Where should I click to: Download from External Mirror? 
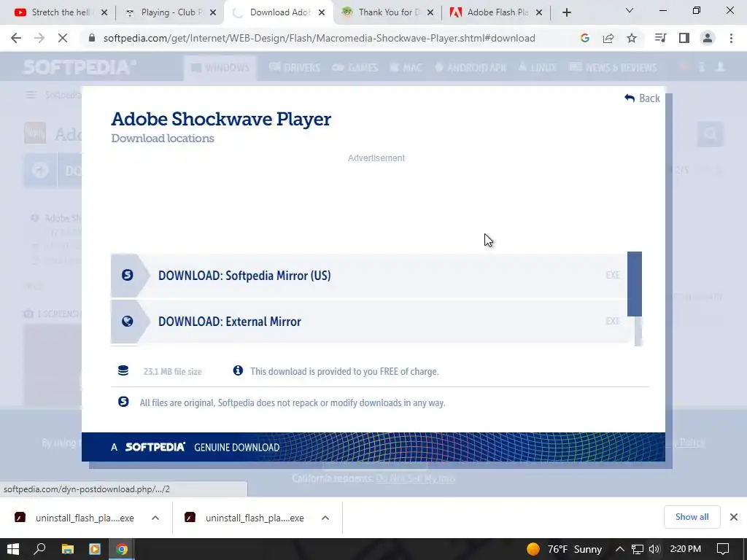coord(368,322)
